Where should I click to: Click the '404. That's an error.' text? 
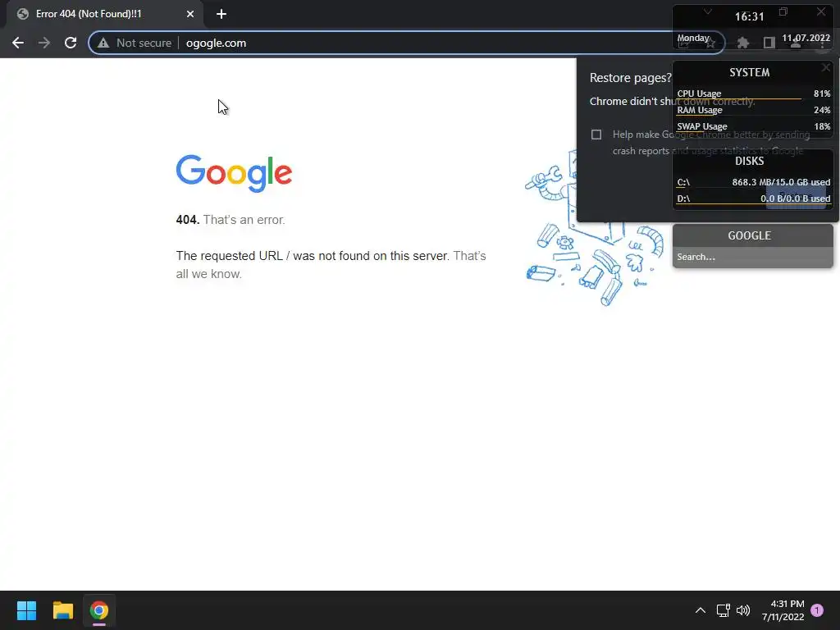click(231, 220)
